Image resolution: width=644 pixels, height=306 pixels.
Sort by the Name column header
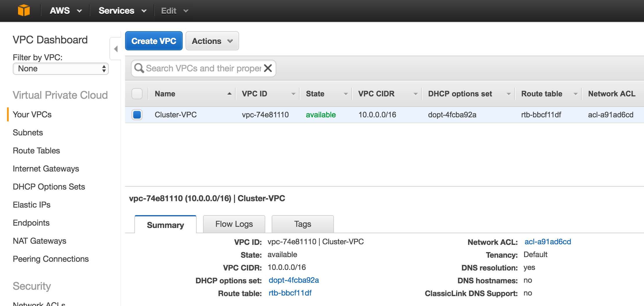pyautogui.click(x=192, y=94)
